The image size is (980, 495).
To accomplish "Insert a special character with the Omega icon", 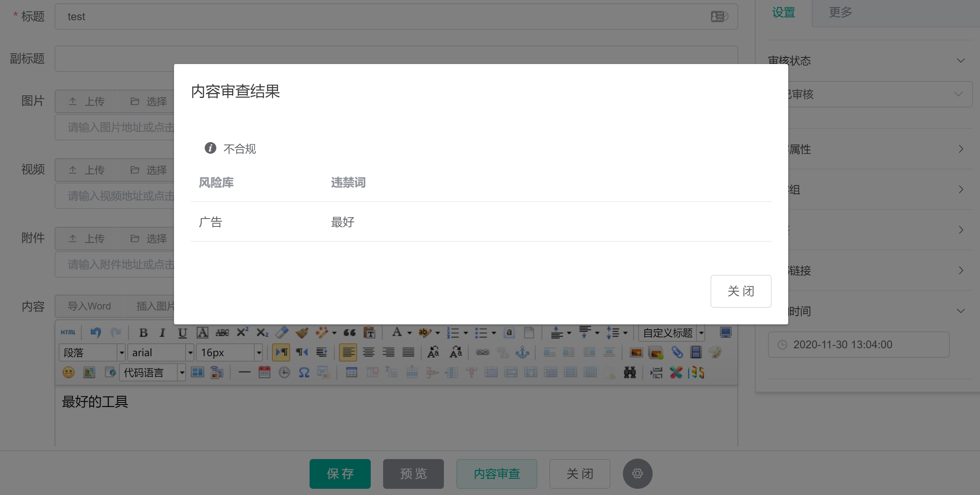I will click(304, 373).
